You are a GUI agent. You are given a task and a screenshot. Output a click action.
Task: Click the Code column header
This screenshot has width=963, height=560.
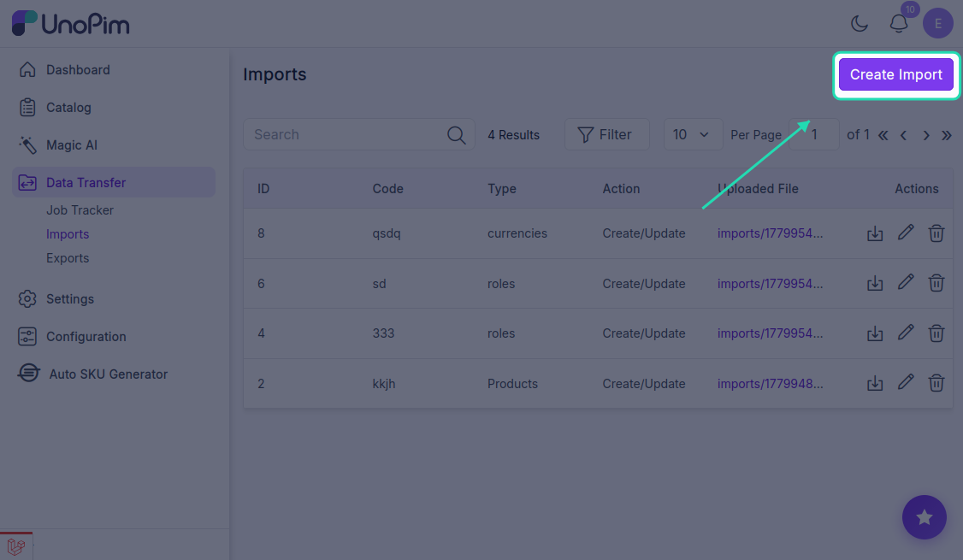click(387, 188)
